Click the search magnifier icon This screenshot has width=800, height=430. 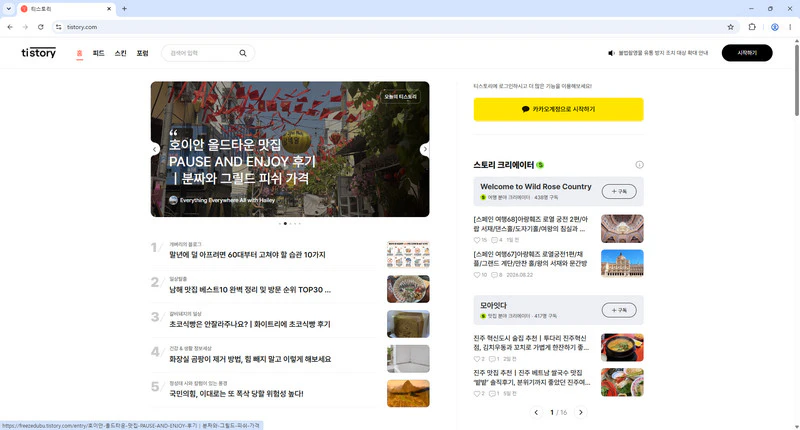coord(243,53)
